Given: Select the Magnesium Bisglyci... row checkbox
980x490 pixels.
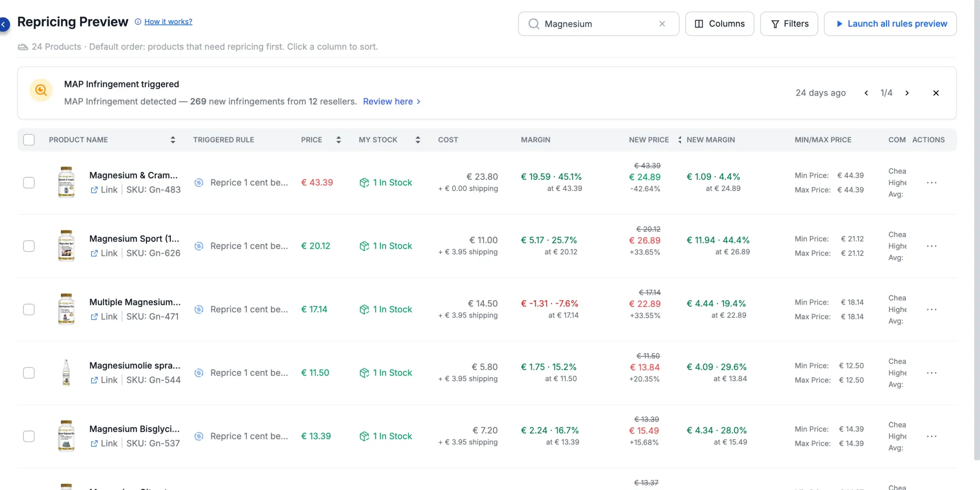Looking at the screenshot, I should pos(29,436).
